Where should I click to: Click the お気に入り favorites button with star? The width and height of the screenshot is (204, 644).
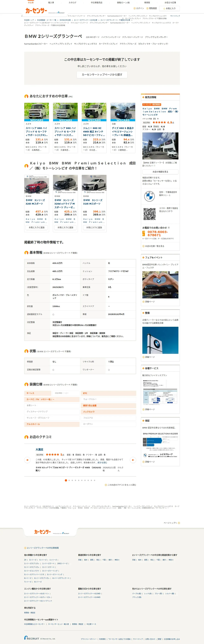[170, 8]
